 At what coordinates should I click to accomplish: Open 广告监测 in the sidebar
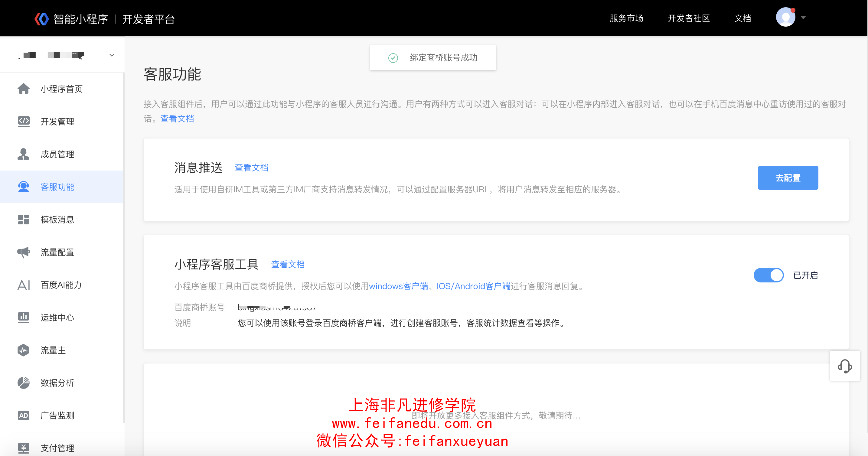(x=62, y=415)
